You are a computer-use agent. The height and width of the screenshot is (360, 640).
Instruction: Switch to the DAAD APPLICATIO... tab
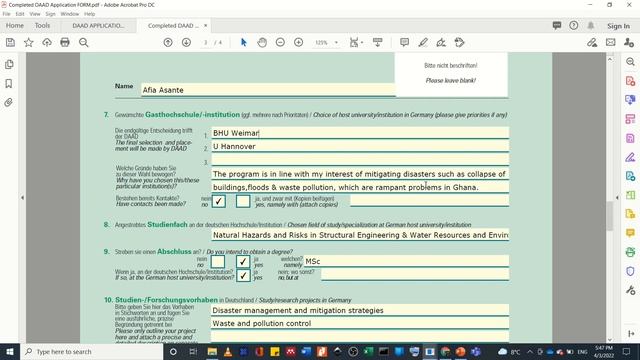pos(98,25)
